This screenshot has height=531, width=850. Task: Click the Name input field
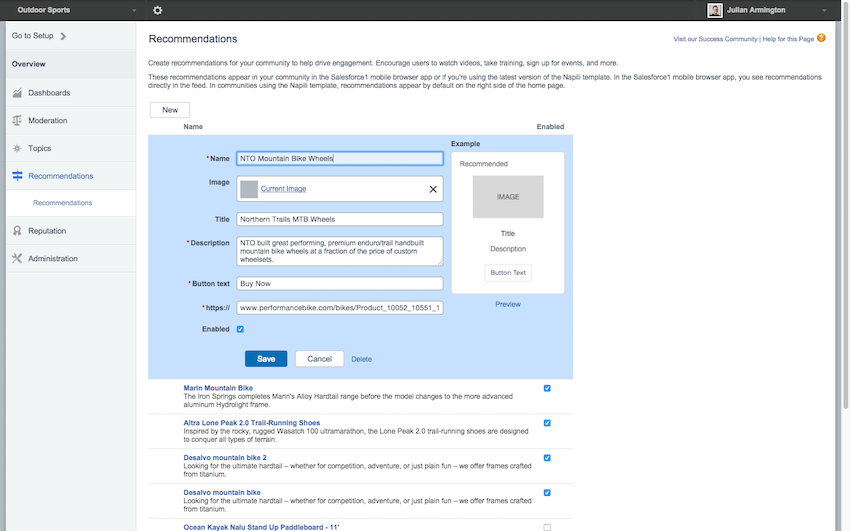pyautogui.click(x=340, y=158)
